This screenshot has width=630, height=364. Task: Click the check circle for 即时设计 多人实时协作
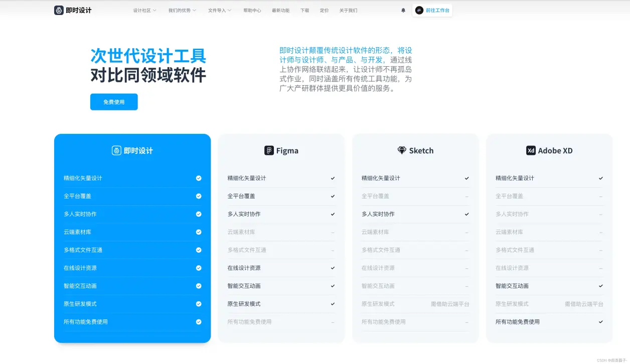[199, 214]
